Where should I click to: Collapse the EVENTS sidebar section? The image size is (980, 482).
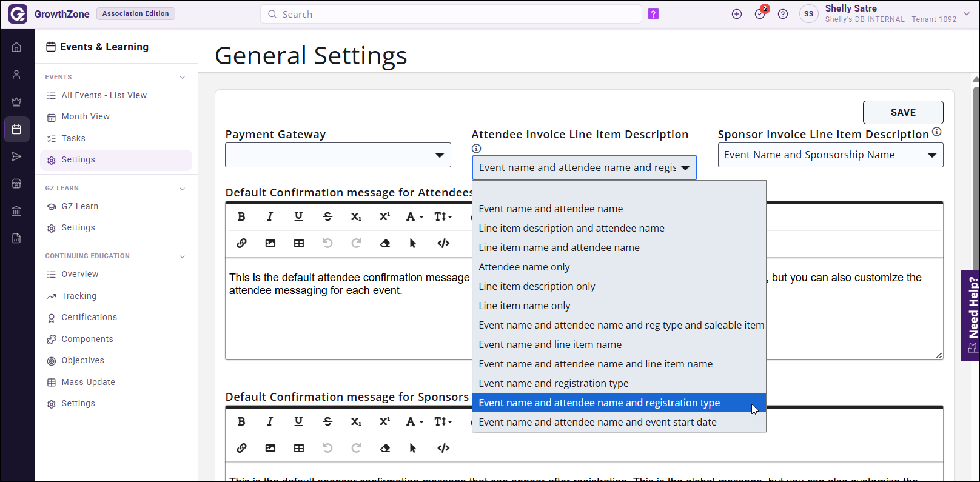click(183, 77)
